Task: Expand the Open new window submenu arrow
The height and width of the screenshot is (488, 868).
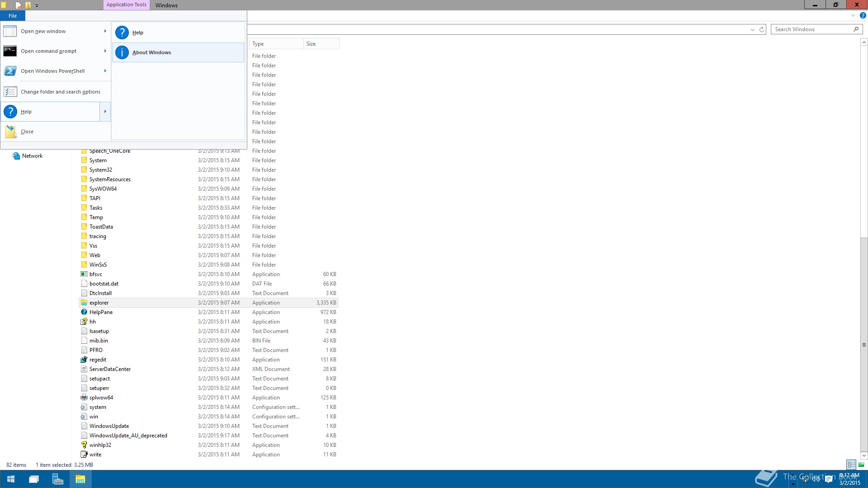Action: point(105,31)
